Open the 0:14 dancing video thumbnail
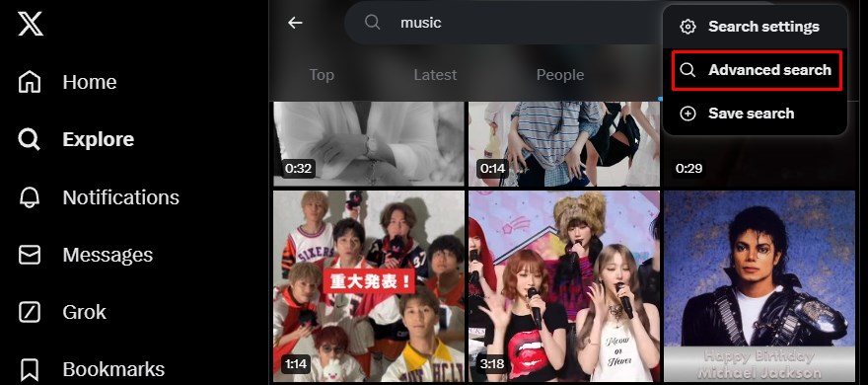868x385 pixels. pyautogui.click(x=564, y=144)
